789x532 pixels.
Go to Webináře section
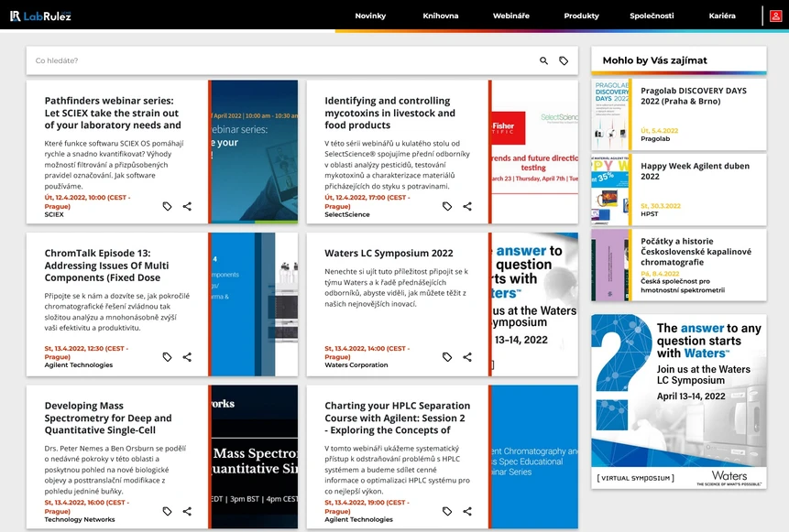(510, 16)
